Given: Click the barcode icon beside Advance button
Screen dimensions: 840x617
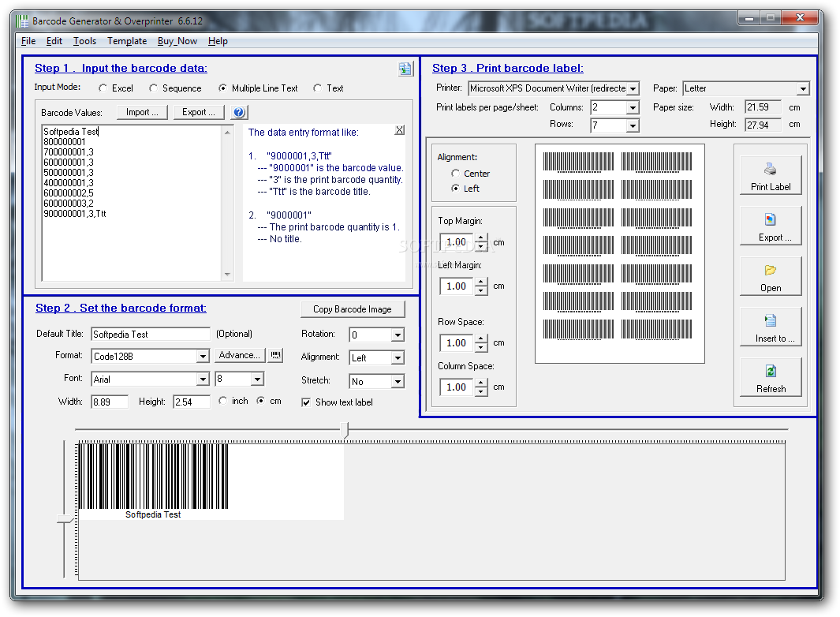Looking at the screenshot, I should pos(276,355).
